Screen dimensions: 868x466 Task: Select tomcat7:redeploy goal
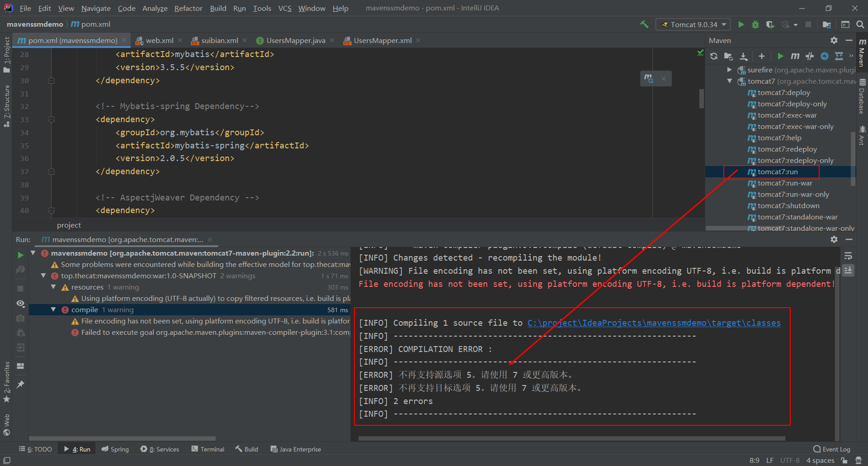[787, 149]
